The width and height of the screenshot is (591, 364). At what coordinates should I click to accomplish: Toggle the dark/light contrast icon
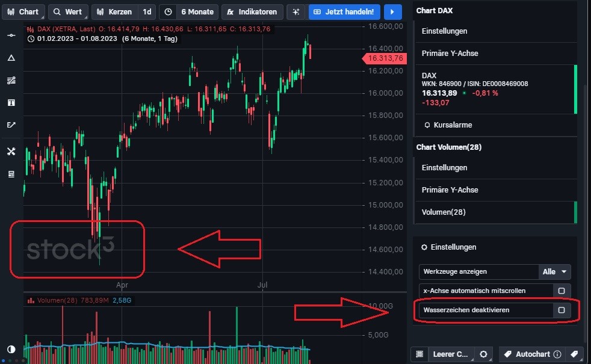(11, 350)
